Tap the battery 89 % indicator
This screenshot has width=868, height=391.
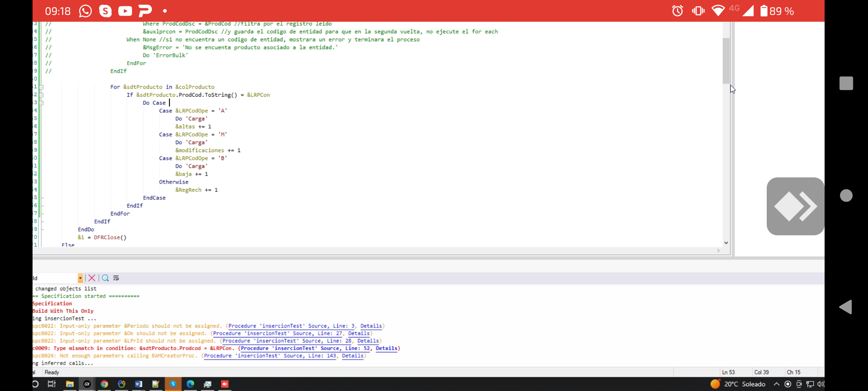776,11
